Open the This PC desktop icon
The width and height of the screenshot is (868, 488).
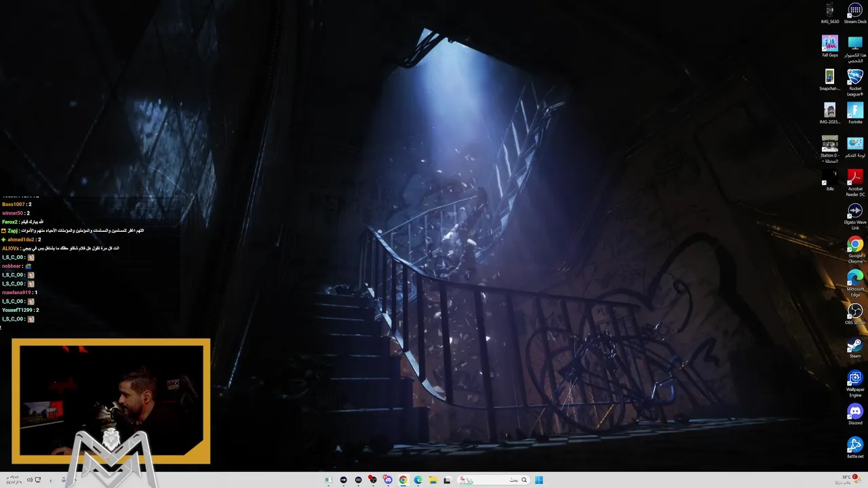855,49
